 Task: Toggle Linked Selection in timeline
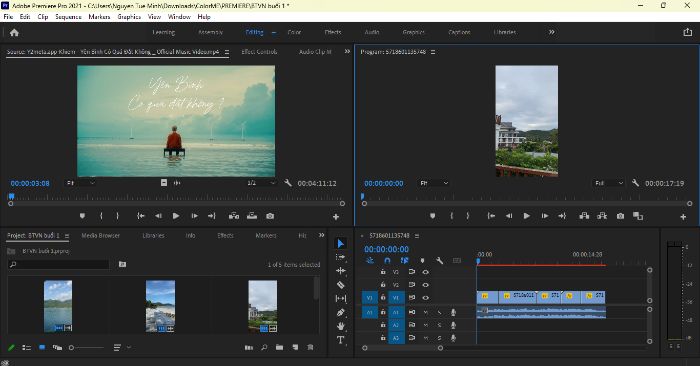404,260
